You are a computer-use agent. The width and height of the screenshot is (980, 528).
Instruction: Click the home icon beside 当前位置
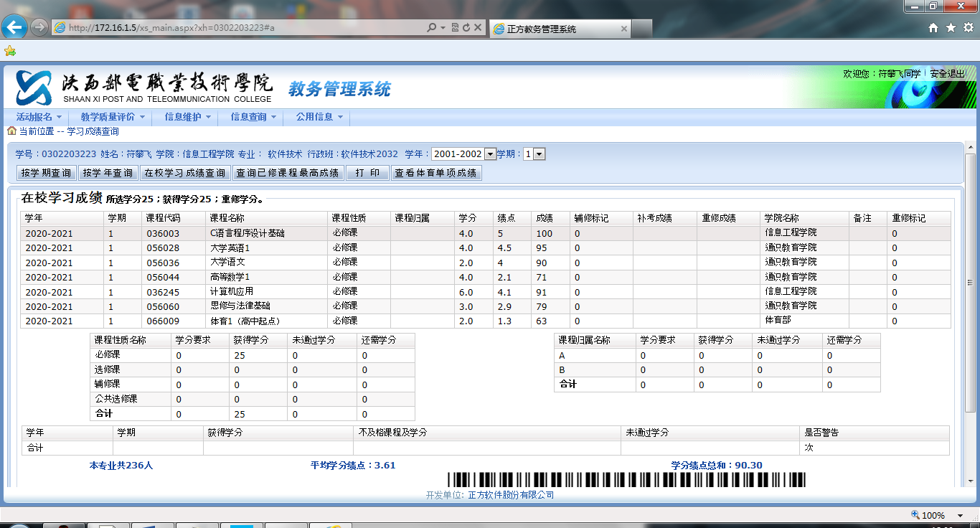click(x=11, y=131)
